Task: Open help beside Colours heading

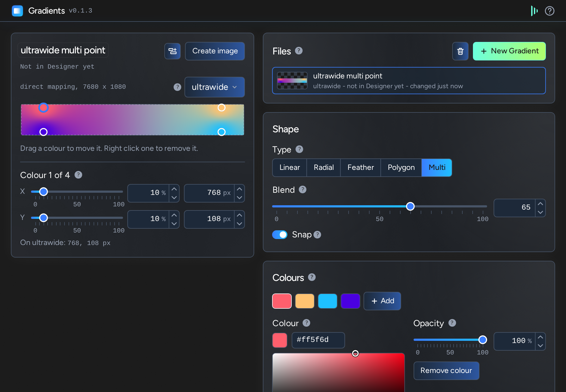Action: tap(312, 277)
